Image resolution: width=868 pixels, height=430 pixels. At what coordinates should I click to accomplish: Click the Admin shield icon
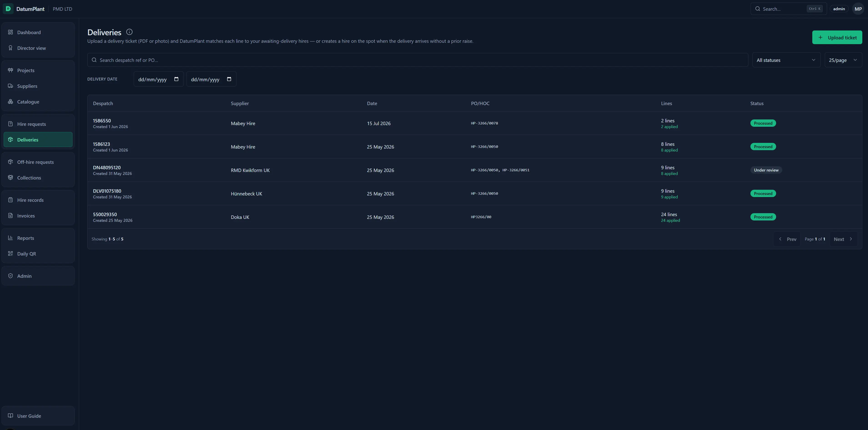(x=10, y=276)
